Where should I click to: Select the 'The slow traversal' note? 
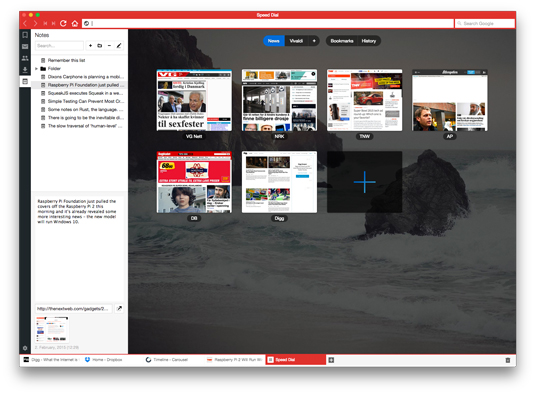click(x=79, y=126)
